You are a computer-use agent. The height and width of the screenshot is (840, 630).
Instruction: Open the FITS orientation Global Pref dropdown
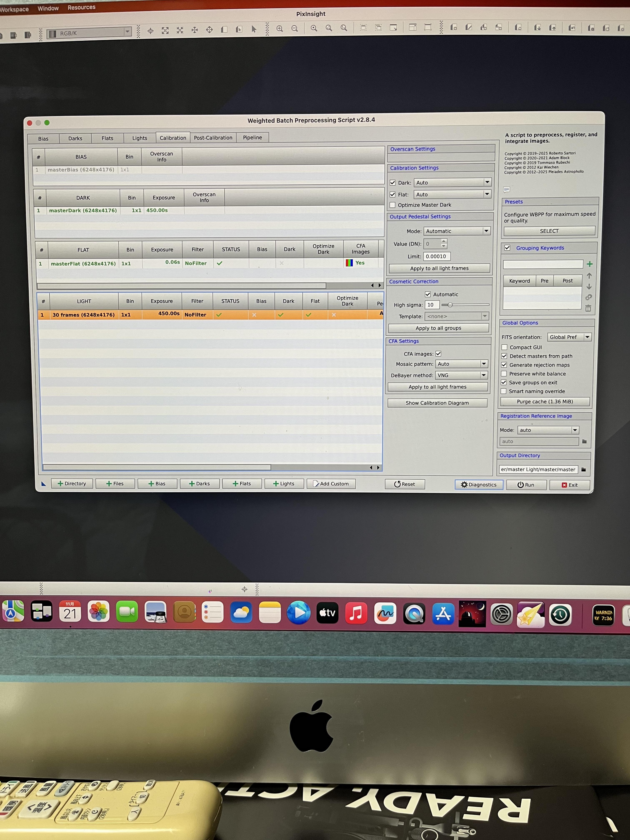(x=569, y=337)
